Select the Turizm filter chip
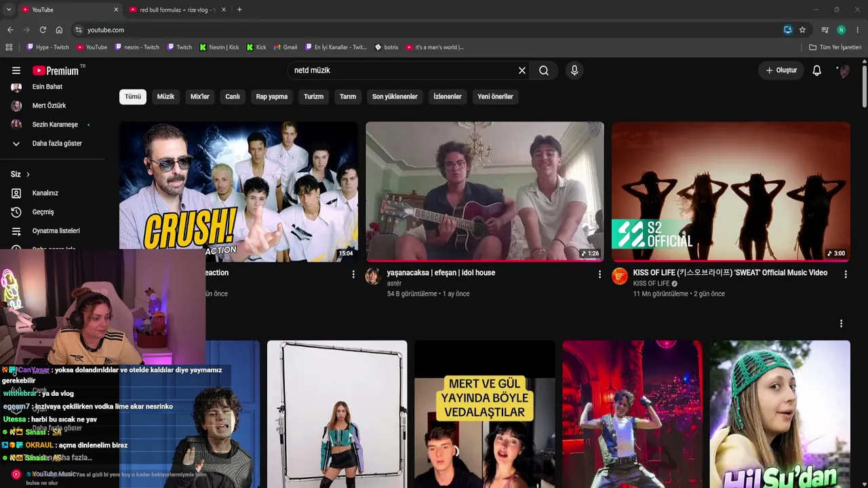The height and width of the screenshot is (488, 868). click(x=313, y=97)
